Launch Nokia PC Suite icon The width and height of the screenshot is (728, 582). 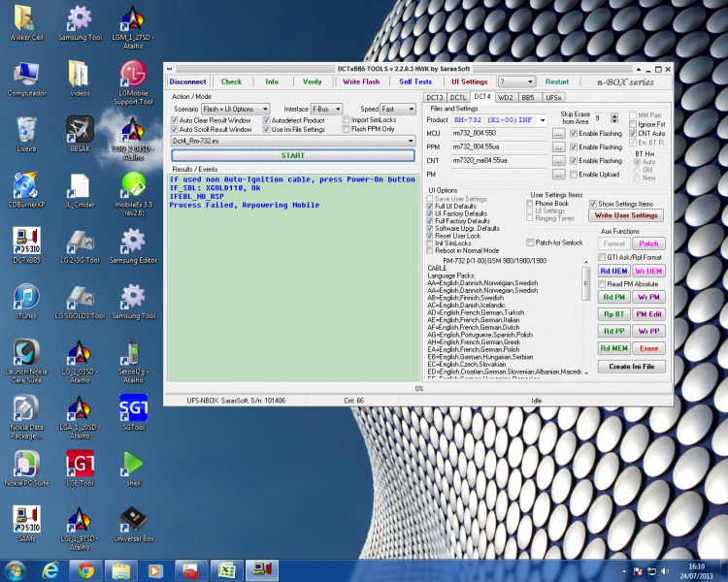click(x=26, y=469)
